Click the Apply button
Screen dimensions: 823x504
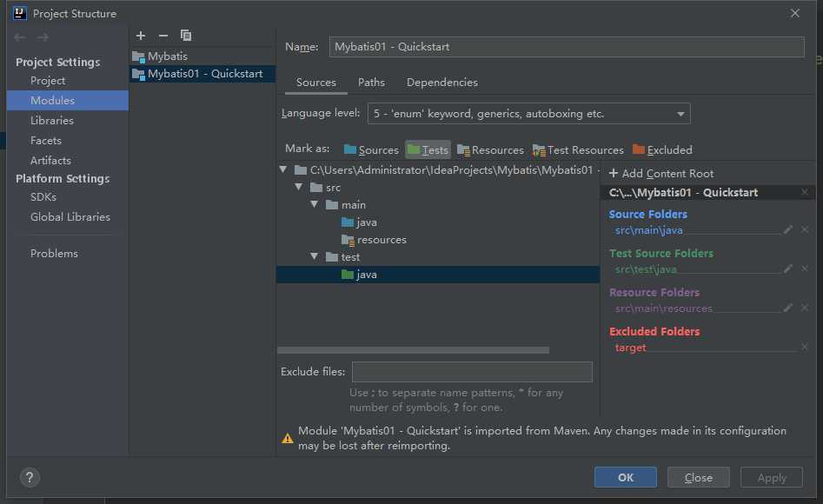771,477
